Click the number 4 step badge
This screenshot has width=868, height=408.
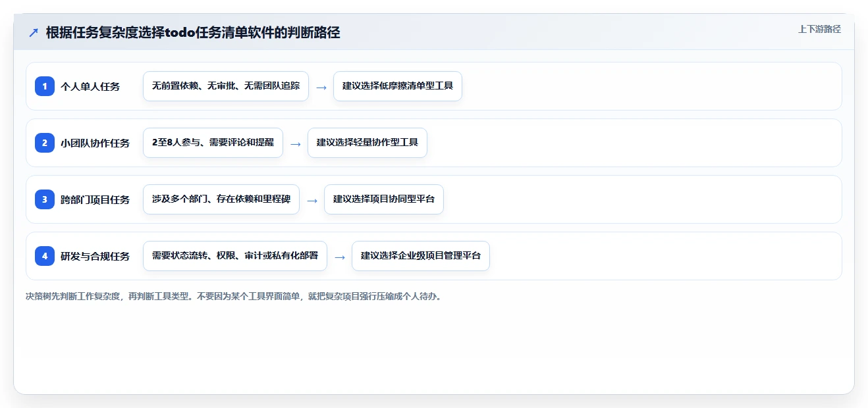tap(45, 256)
